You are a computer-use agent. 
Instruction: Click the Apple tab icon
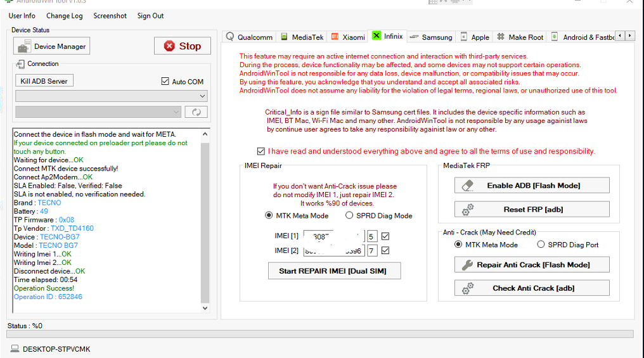464,37
